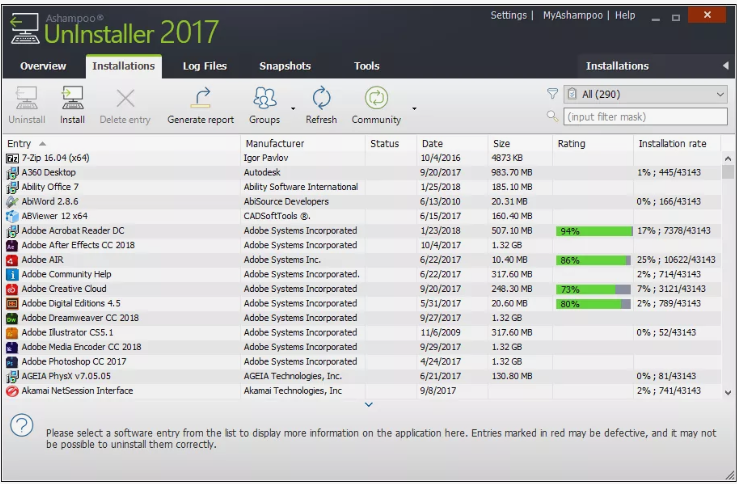This screenshot has width=737, height=484.
Task: Click the input filter mask field
Action: [645, 117]
